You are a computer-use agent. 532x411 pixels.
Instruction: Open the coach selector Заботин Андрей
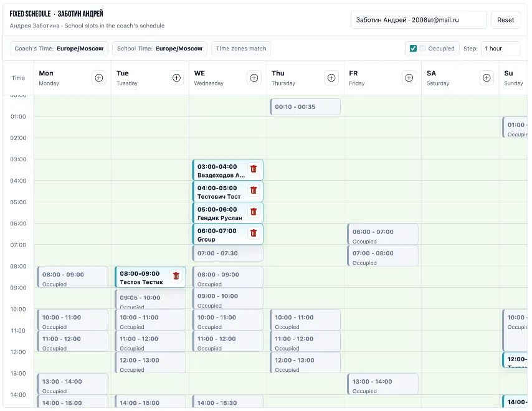coord(419,20)
